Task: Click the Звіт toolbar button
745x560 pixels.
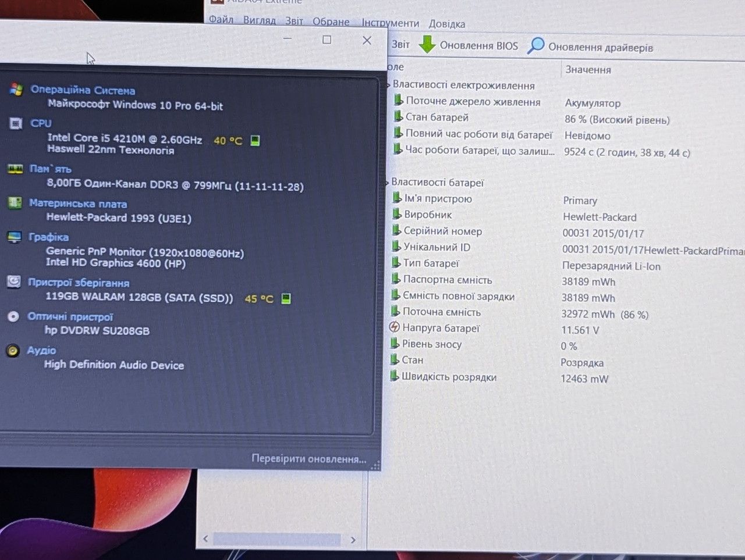Action: tap(400, 44)
